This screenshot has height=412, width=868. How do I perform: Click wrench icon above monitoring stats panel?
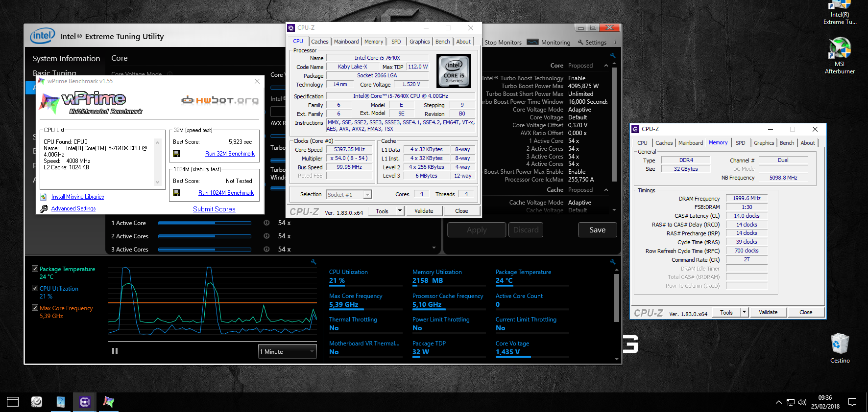click(x=612, y=262)
